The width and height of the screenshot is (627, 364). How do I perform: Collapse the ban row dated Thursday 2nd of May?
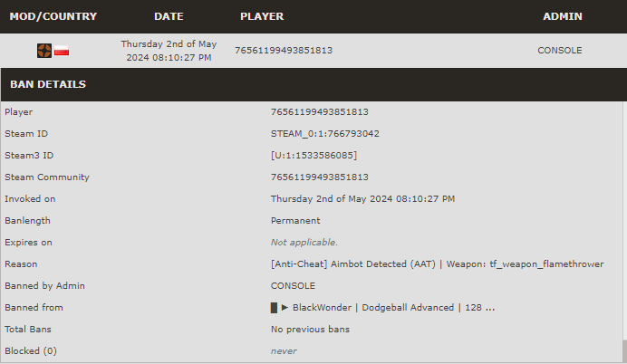313,51
